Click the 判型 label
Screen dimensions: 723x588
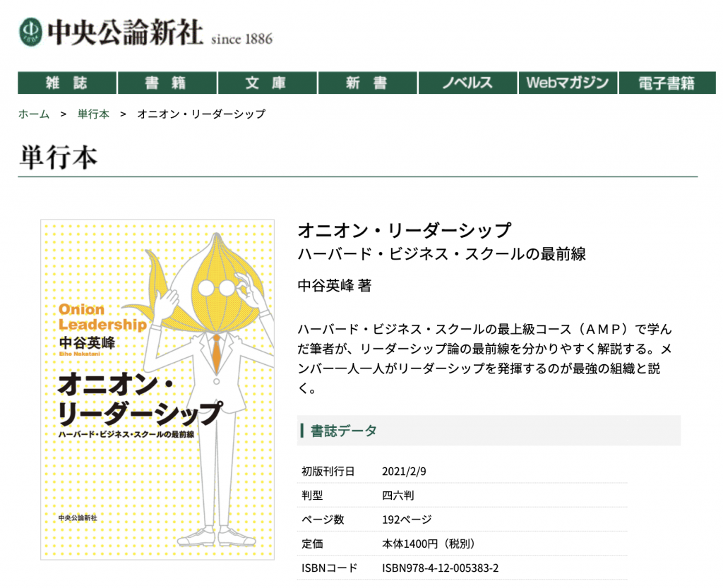312,496
